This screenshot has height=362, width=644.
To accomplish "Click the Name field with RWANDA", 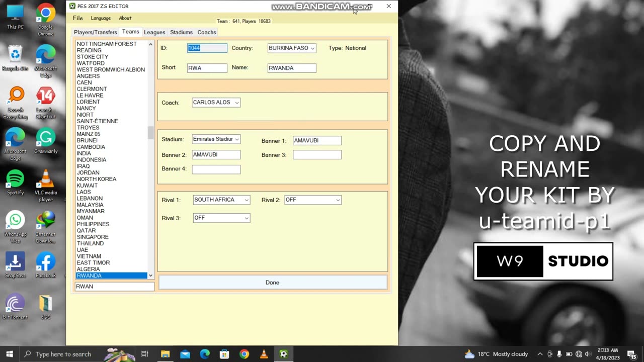I will pos(292,68).
